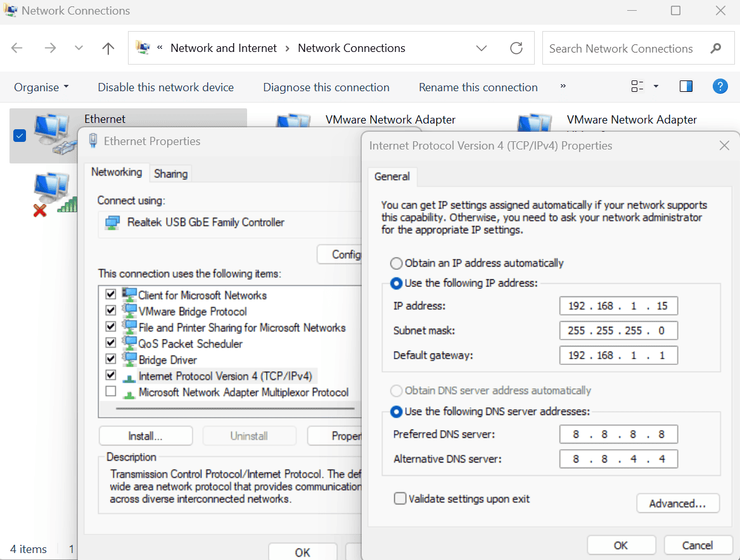This screenshot has width=740, height=560.
Task: Switch to the Sharing tab
Action: pyautogui.click(x=170, y=174)
